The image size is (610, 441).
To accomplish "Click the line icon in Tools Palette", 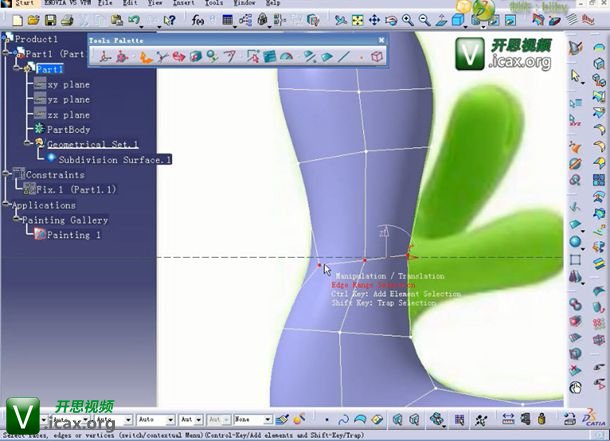I will pyautogui.click(x=344, y=57).
